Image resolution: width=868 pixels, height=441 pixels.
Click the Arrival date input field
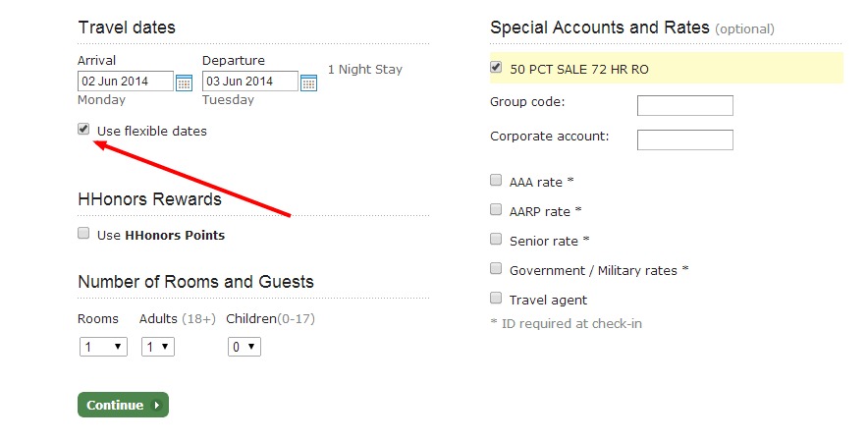click(125, 82)
